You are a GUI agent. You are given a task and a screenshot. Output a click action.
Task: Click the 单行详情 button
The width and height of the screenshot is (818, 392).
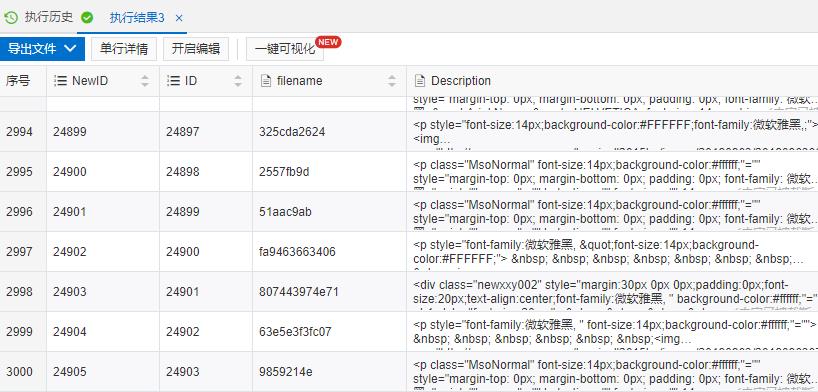124,49
